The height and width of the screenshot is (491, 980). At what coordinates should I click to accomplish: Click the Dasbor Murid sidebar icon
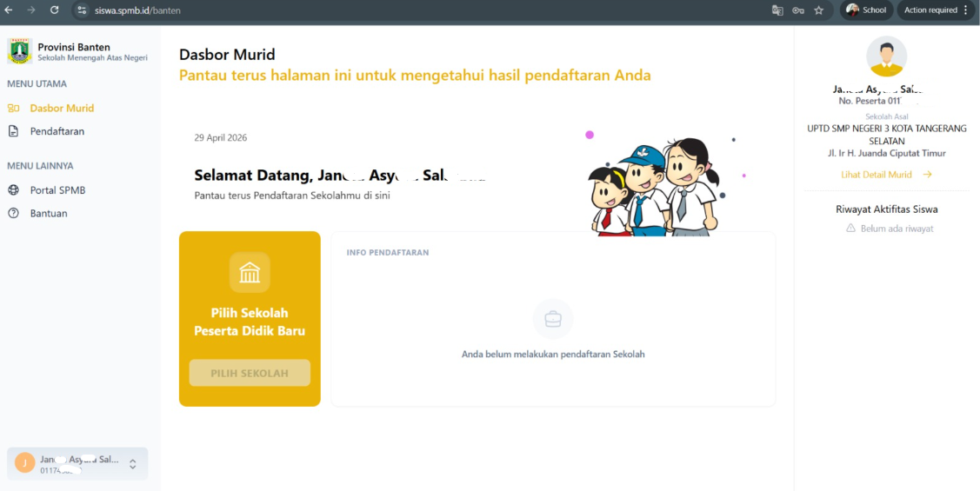[x=13, y=109]
